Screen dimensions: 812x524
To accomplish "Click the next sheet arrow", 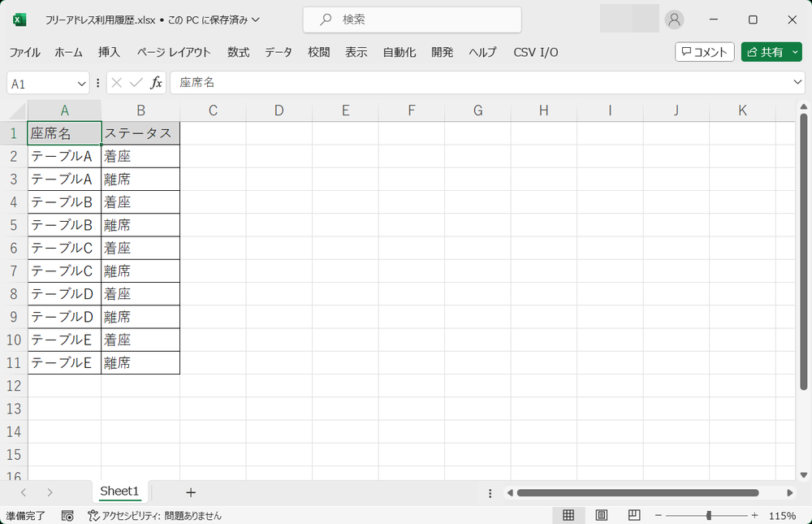I will tap(50, 492).
